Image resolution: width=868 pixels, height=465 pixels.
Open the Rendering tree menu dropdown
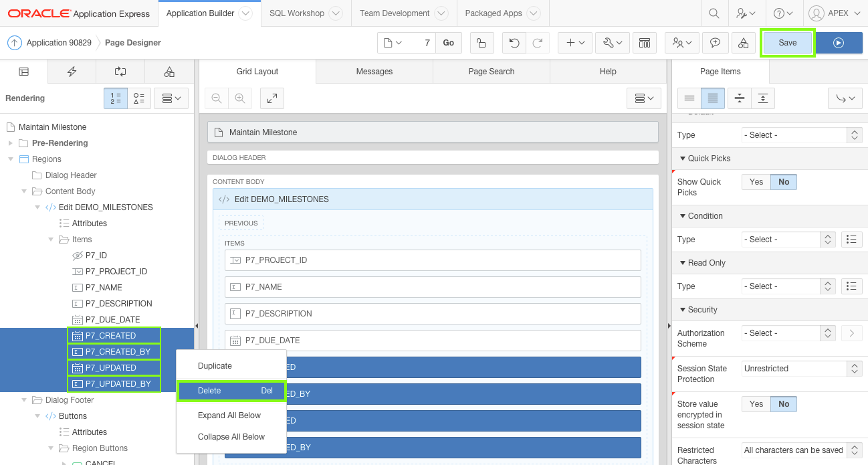point(172,98)
